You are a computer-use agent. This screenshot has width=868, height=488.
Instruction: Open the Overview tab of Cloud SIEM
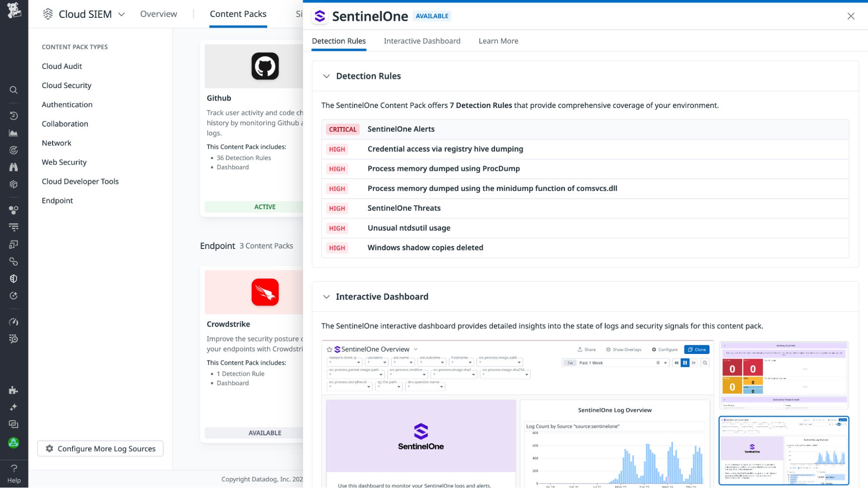(x=158, y=14)
